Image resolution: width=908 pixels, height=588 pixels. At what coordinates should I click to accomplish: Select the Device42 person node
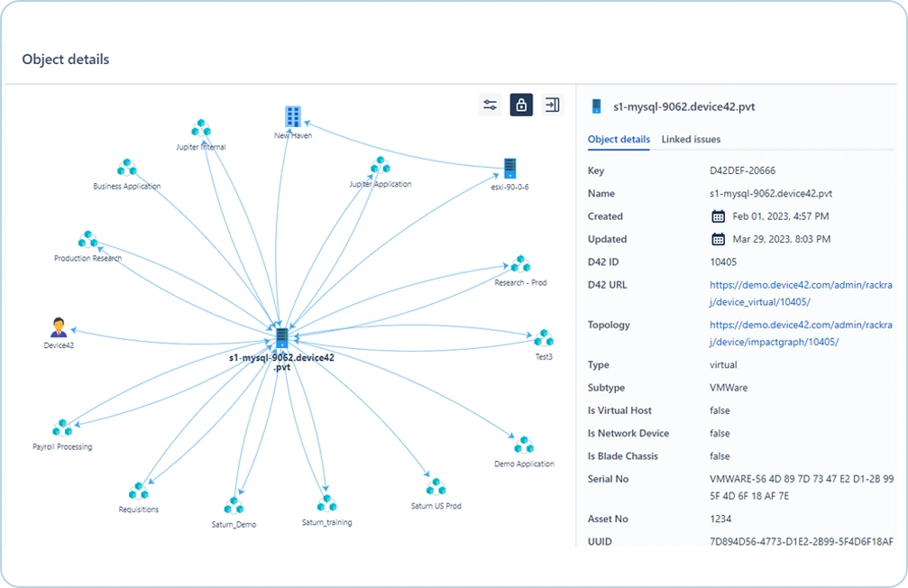(x=59, y=328)
